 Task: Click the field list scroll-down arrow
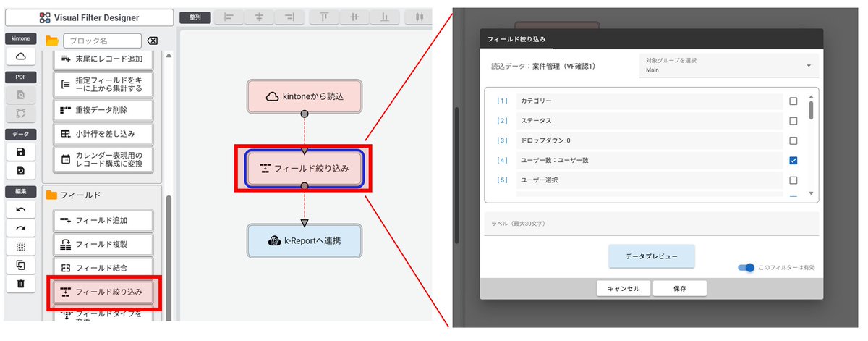(811, 194)
